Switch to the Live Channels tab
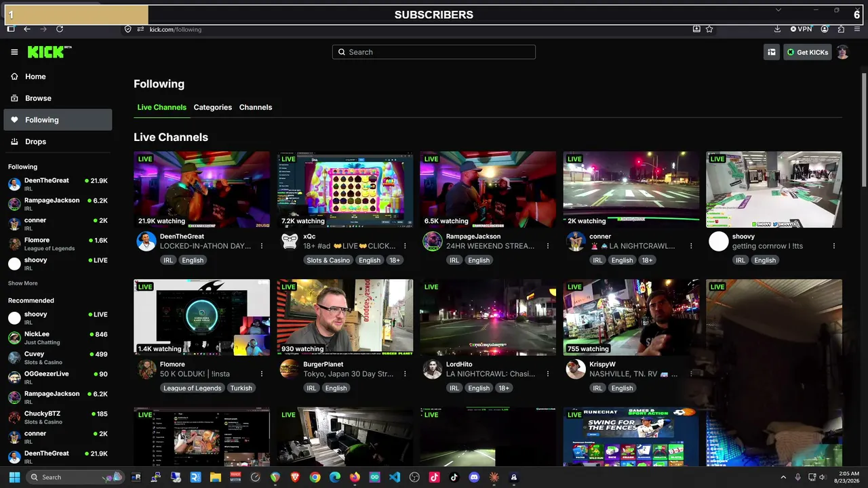The width and height of the screenshot is (868, 488). tap(161, 107)
